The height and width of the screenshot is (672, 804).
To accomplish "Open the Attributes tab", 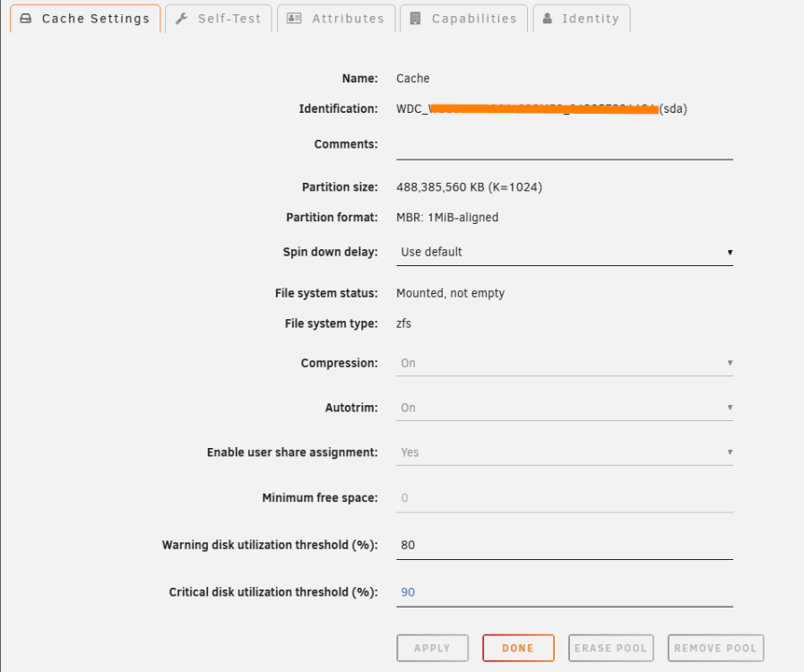I will click(x=336, y=19).
